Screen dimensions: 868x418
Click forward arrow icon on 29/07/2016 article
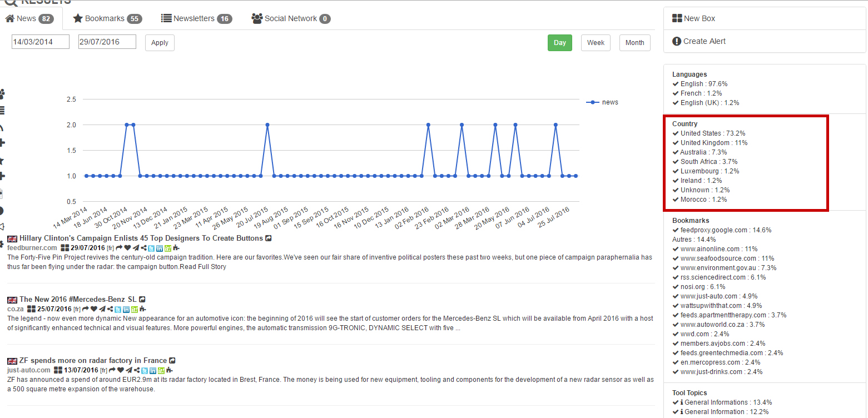pyautogui.click(x=119, y=248)
